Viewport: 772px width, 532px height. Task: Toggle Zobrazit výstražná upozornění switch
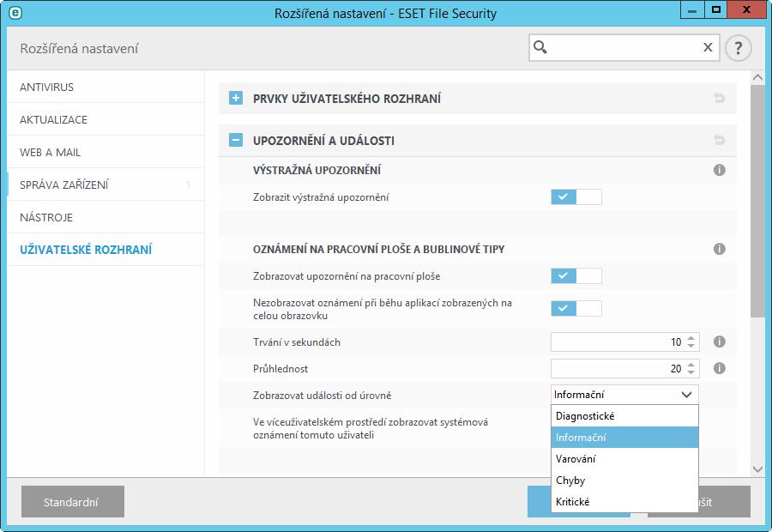point(576,196)
